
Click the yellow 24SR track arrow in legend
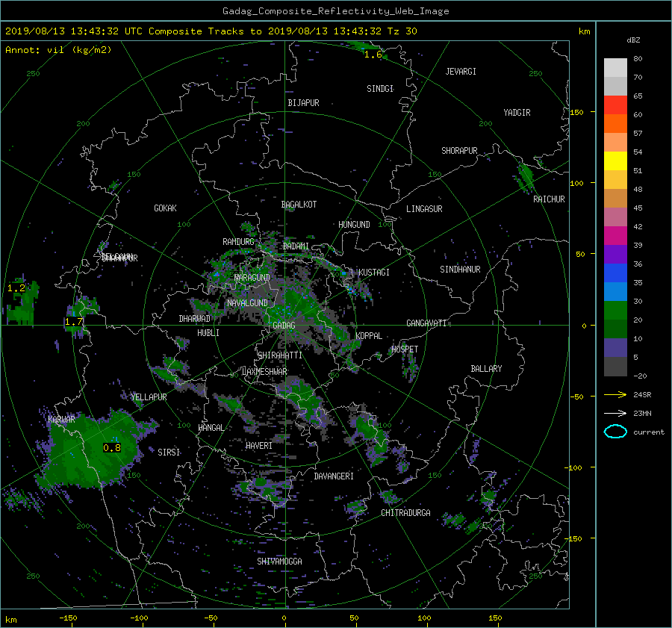tap(615, 394)
